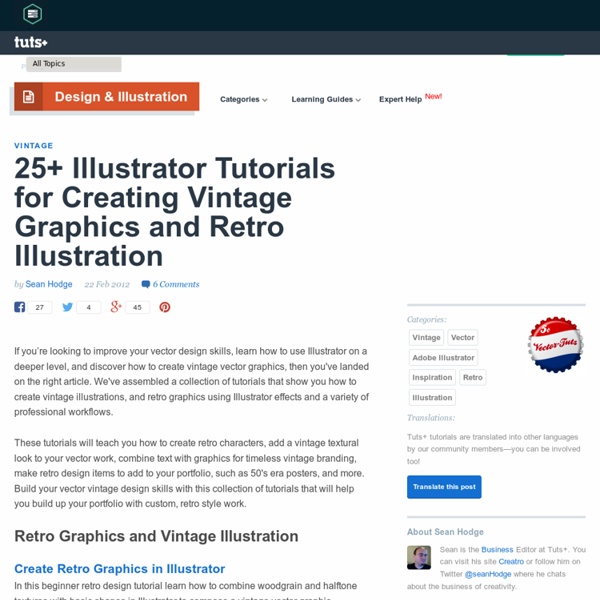Select the Inspiration category tag
This screenshot has height=600, width=600.
[432, 378]
